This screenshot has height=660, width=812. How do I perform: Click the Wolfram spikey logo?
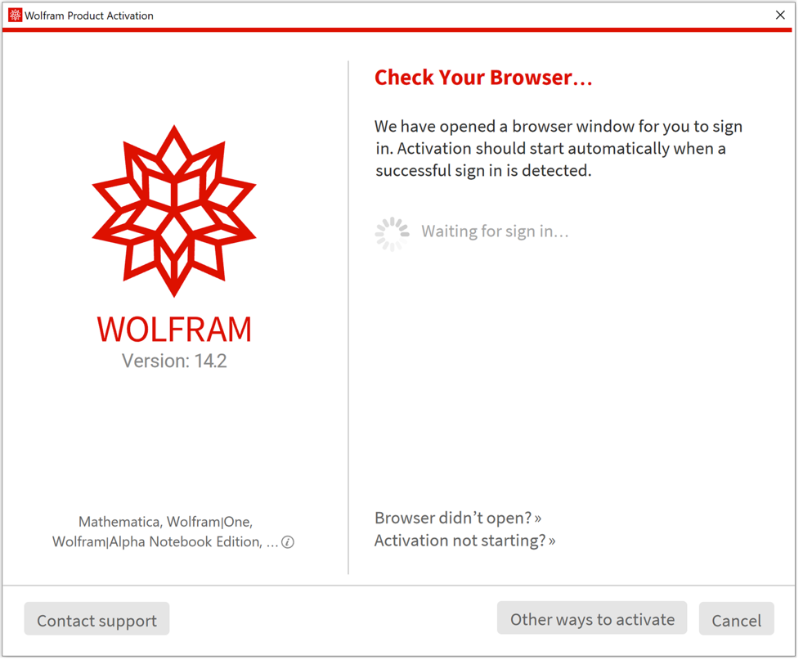tap(174, 209)
